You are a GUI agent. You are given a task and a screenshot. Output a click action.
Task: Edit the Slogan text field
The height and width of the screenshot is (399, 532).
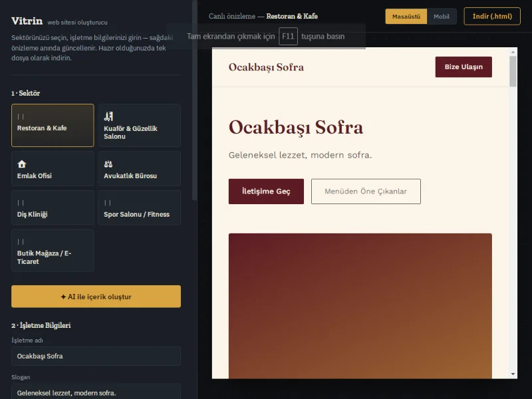click(96, 392)
